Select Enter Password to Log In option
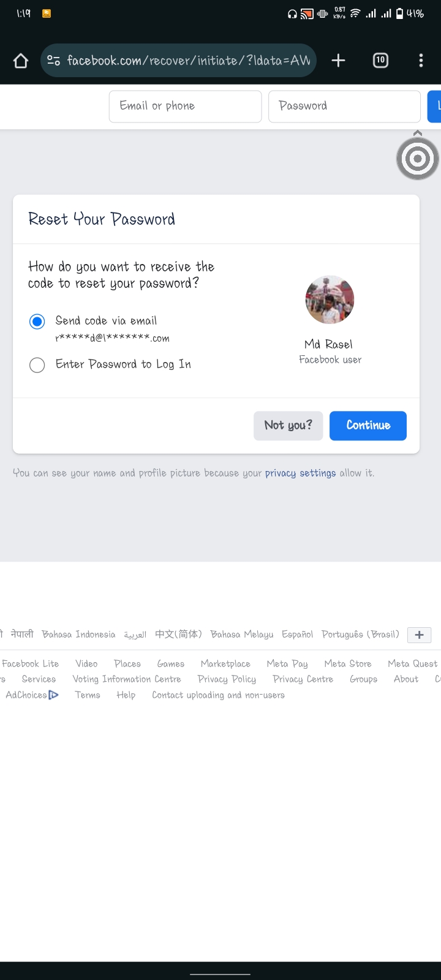This screenshot has width=441, height=980. tap(37, 365)
